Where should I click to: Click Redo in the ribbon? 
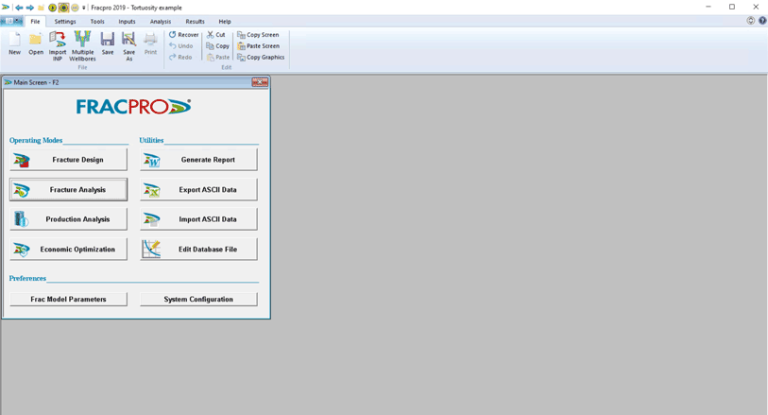(180, 57)
